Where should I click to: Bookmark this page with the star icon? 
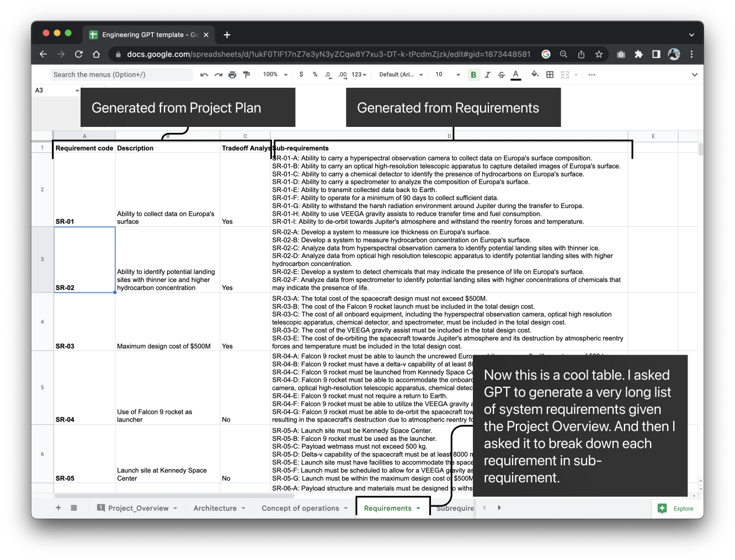[599, 54]
